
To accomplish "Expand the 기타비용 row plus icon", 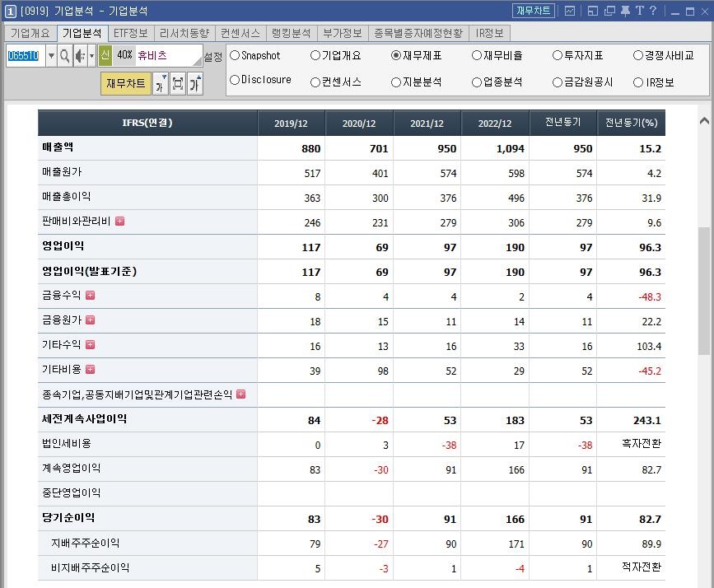I will (90, 369).
